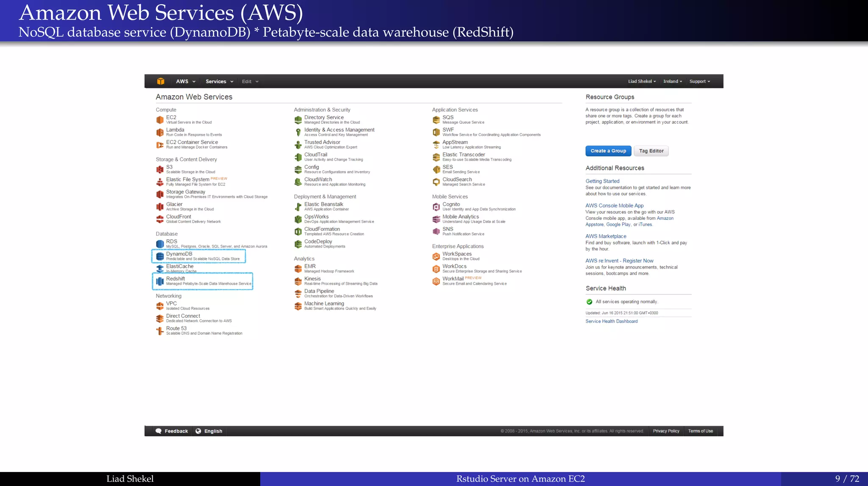
Task: Expand the AWS dropdown menu
Action: point(186,81)
